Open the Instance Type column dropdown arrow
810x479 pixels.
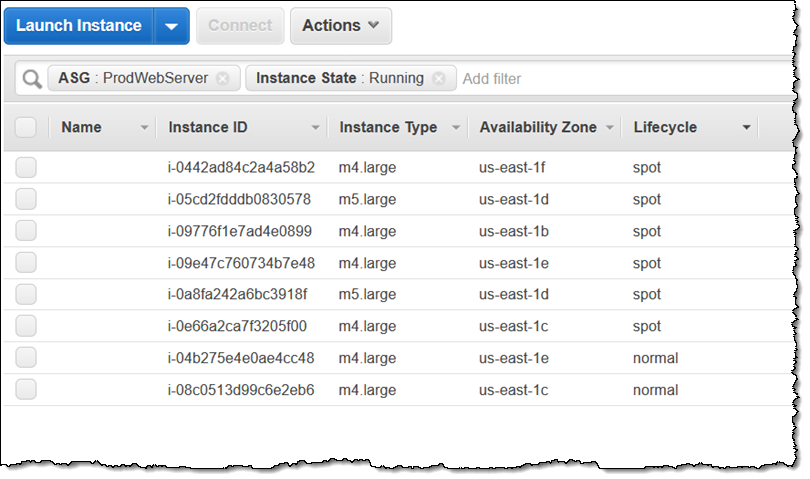(456, 128)
